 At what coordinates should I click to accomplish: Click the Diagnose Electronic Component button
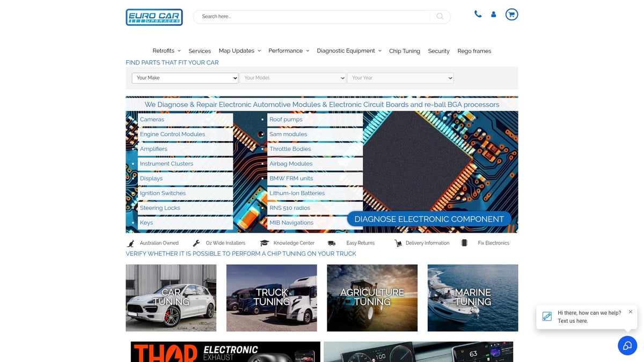tap(429, 219)
